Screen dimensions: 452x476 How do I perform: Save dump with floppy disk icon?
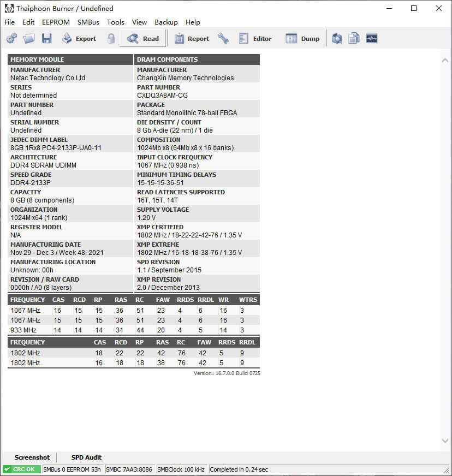point(46,39)
